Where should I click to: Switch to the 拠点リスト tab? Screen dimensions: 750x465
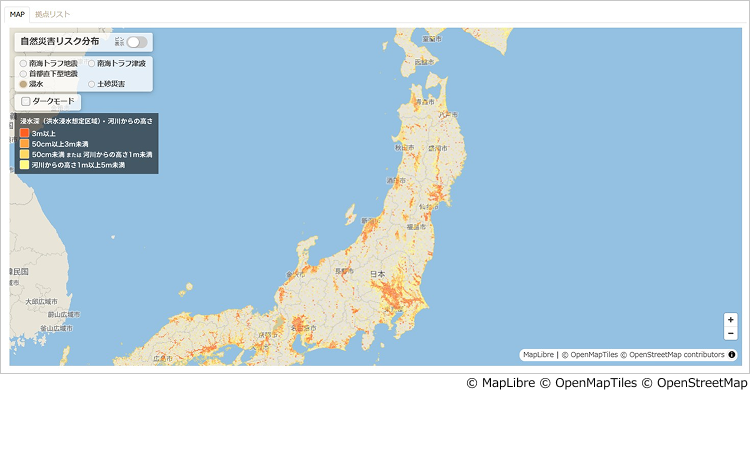point(52,14)
